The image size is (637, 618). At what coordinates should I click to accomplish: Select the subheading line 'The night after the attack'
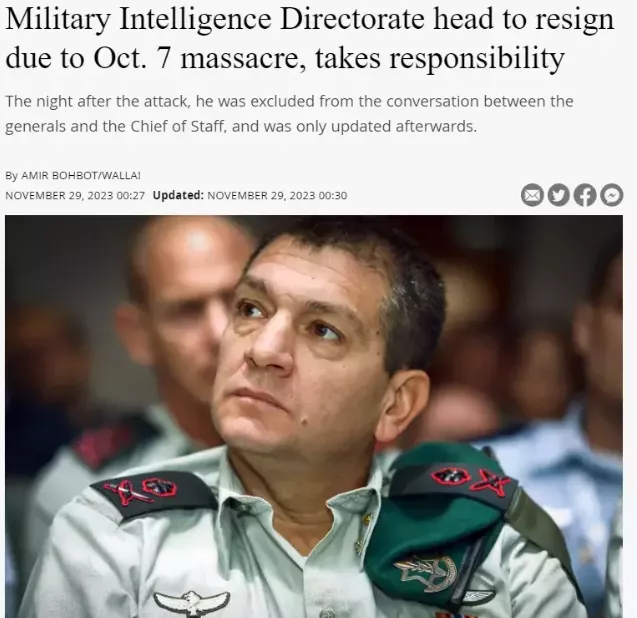pos(289,101)
